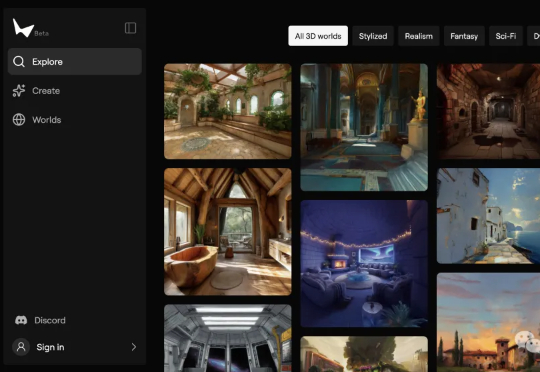Click the Discord logo icon

tap(21, 320)
